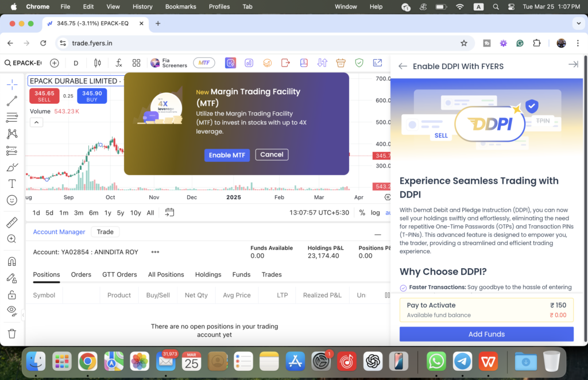Select the 3m time range
588x380 pixels.
pos(78,213)
